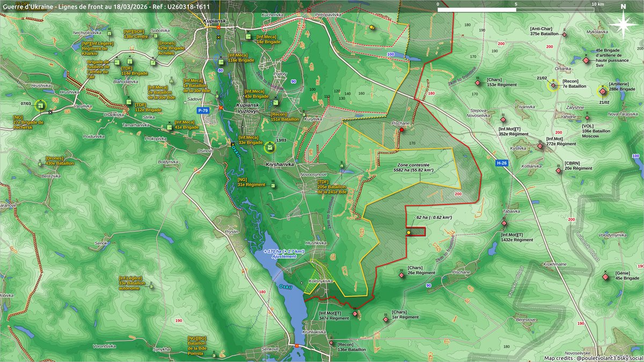Select the red X marker near Senkove
644x362 pixels.
(x=296, y=346)
